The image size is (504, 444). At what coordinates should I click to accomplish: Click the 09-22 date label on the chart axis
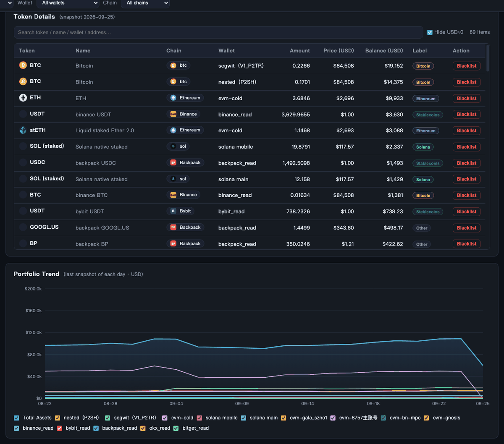click(439, 404)
